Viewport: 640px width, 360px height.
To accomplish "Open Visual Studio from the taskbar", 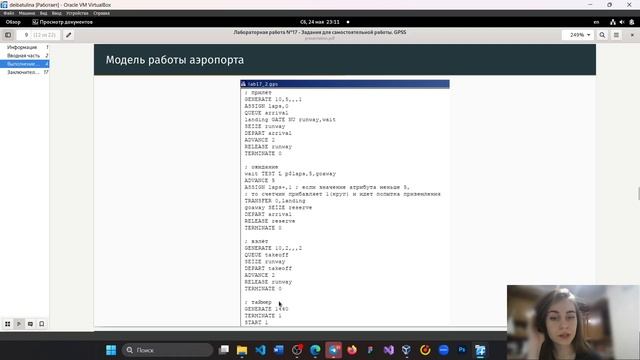I will click(x=389, y=350).
